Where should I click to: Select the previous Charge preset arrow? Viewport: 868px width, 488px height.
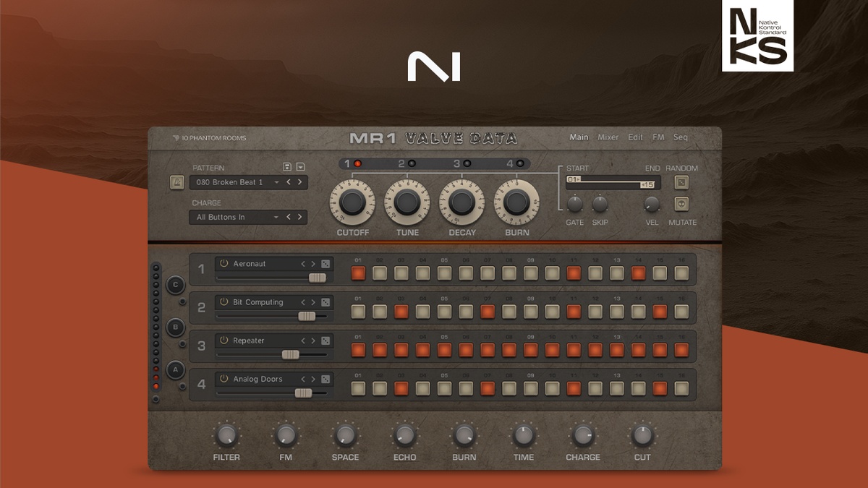(x=289, y=217)
